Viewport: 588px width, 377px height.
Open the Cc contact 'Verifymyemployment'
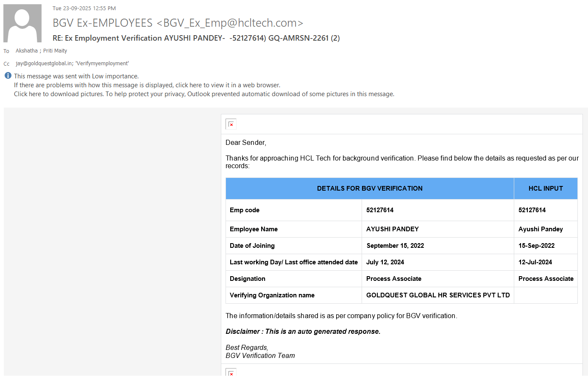[102, 64]
